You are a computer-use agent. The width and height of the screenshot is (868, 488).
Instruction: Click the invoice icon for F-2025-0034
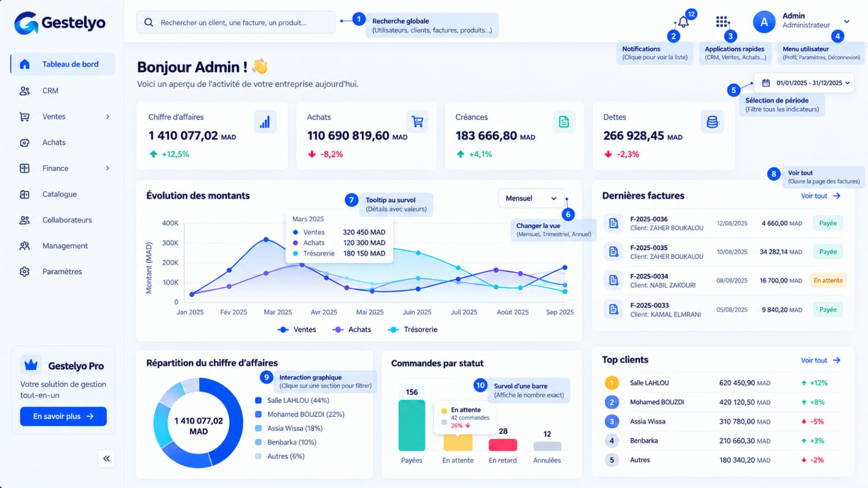point(614,280)
